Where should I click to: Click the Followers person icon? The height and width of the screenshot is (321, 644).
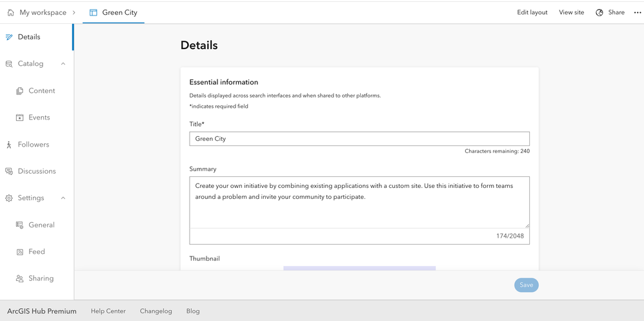9,145
